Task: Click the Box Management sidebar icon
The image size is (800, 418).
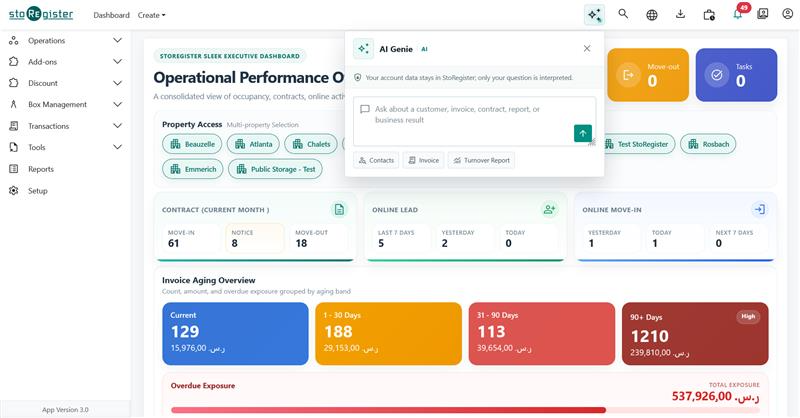Action: pyautogui.click(x=14, y=104)
